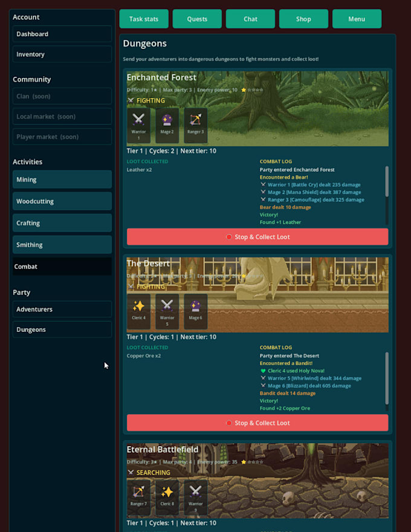Click 'Party entered Enchanted Forest' log line
The width and height of the screenshot is (411, 532).
pyautogui.click(x=297, y=170)
